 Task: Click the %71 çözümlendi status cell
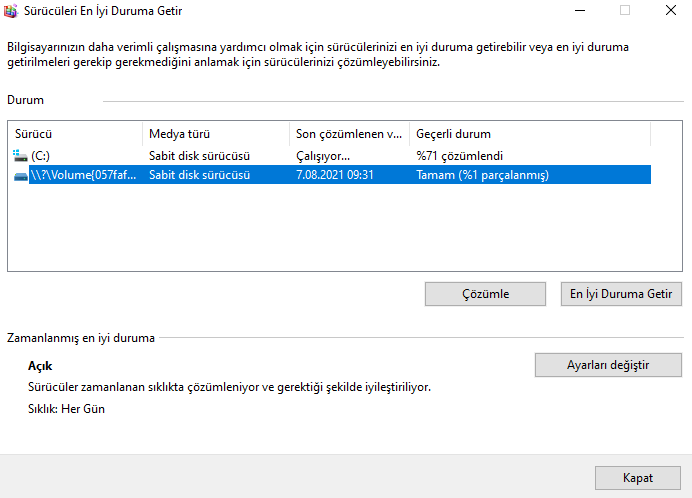[459, 156]
